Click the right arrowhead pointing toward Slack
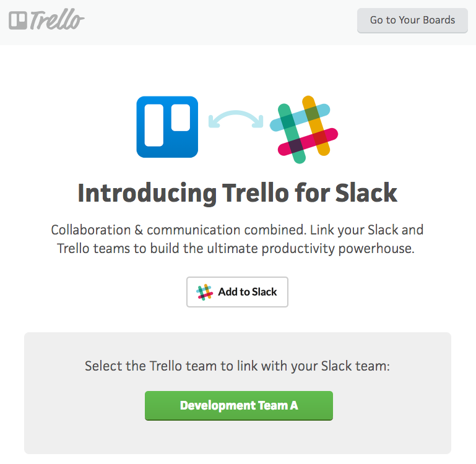 (258, 122)
